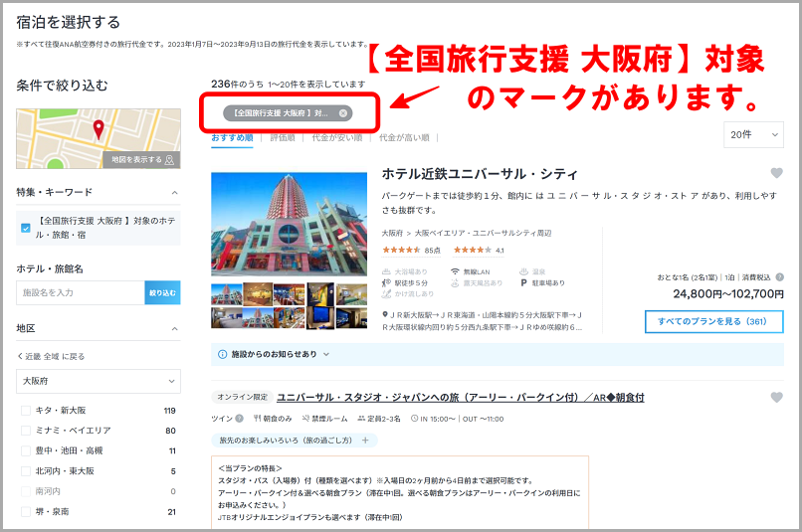Click the 定員2-3名 capacity icon
Image resolution: width=802 pixels, height=532 pixels.
(x=361, y=419)
